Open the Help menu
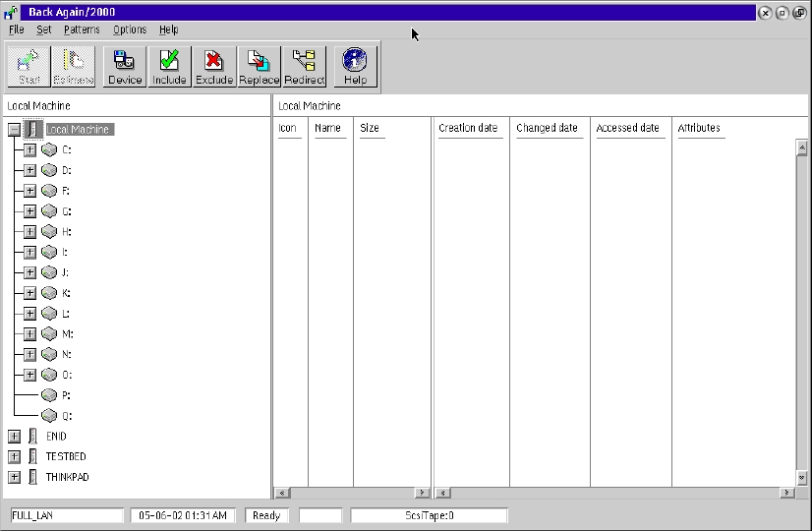 [x=169, y=29]
